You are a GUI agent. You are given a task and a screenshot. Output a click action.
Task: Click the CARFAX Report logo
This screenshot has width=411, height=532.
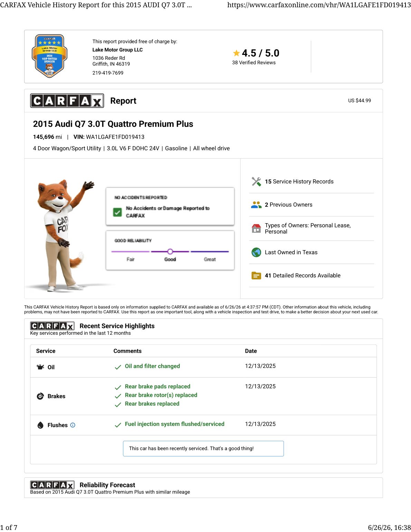coord(67,101)
